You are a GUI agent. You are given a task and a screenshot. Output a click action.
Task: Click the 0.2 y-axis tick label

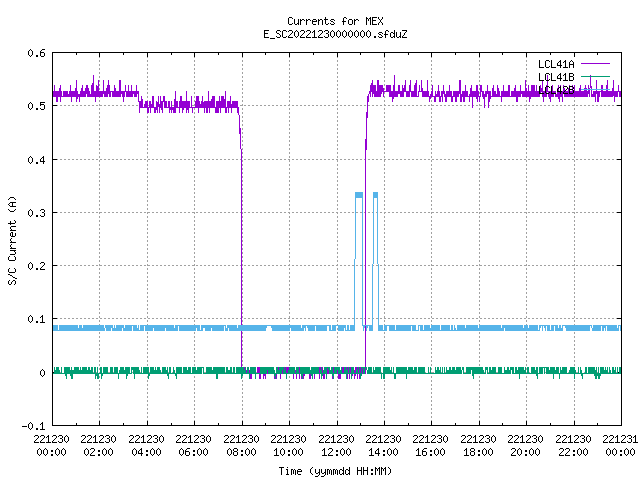click(x=36, y=266)
